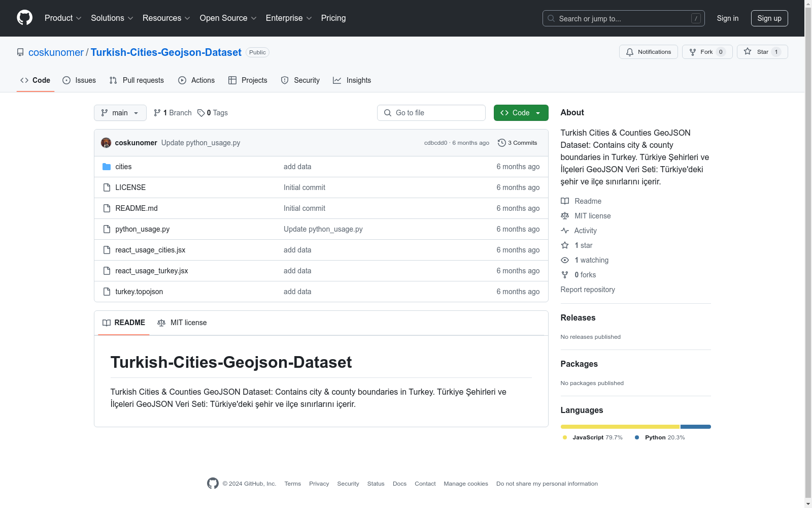Click the GitHub logo in footer
This screenshot has width=812, height=508.
coord(213,484)
